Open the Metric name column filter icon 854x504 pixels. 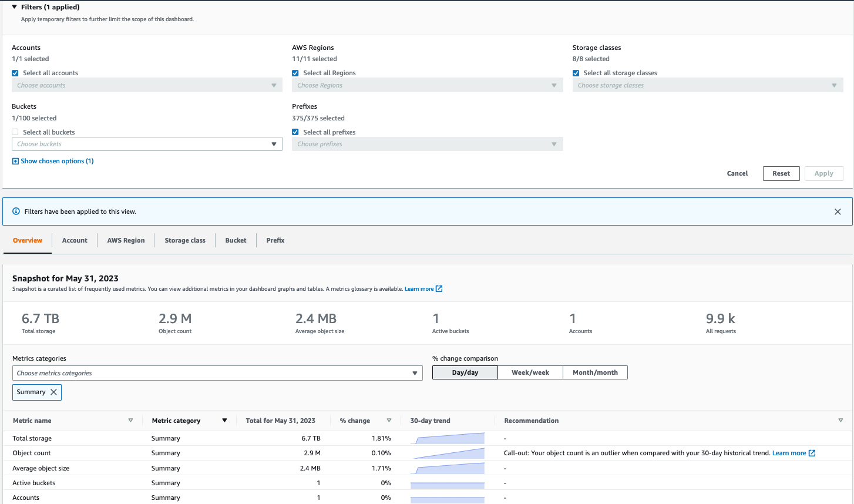[x=130, y=420]
